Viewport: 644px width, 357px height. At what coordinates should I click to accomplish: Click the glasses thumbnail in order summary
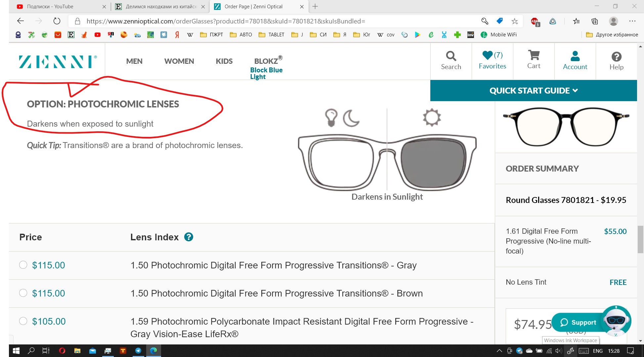pos(566,127)
